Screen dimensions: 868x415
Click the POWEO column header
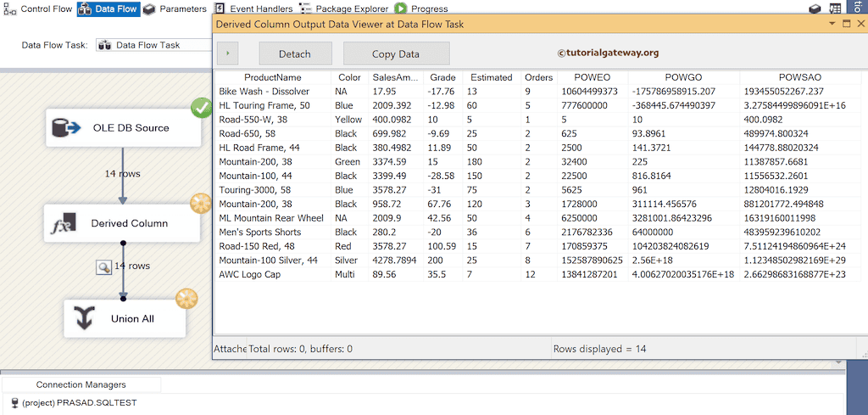(593, 77)
